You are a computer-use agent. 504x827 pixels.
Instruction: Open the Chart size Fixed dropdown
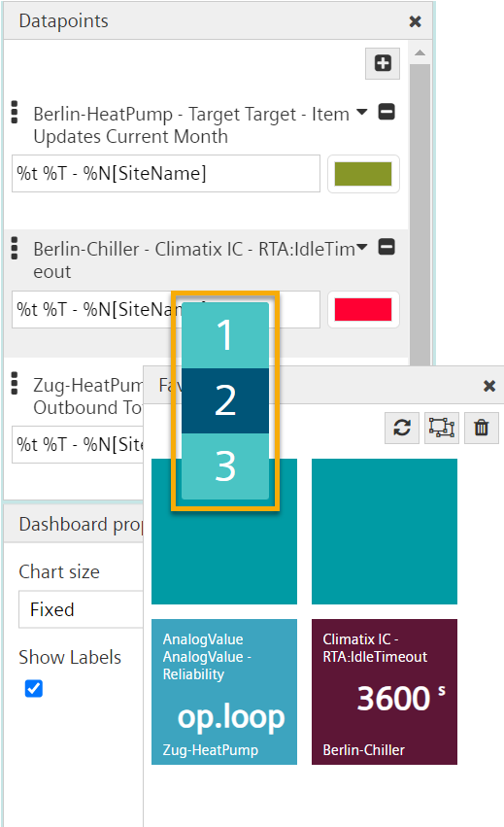81,609
